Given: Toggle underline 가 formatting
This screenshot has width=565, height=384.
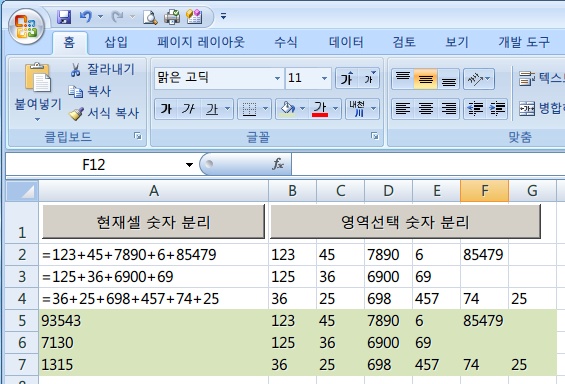Looking at the screenshot, I should (212, 109).
